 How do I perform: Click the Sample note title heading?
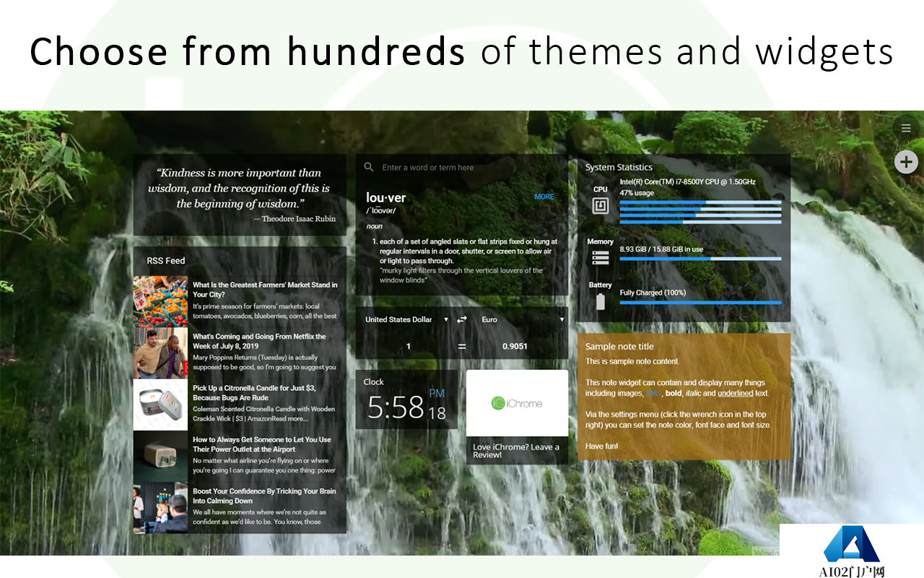pos(619,347)
